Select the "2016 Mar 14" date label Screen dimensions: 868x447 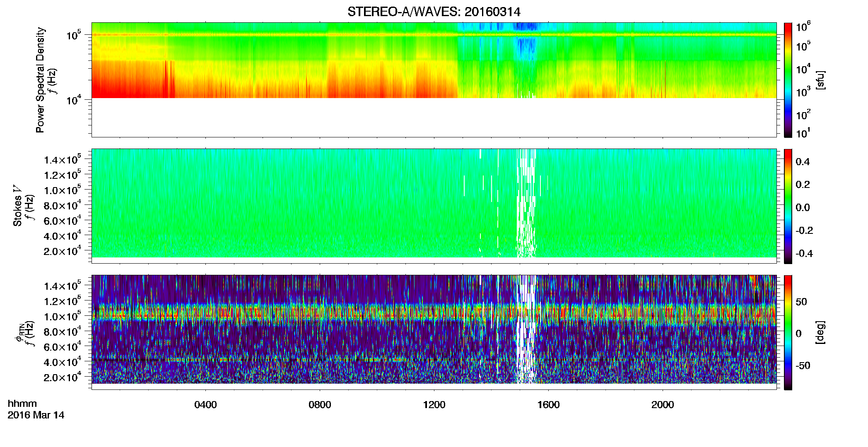pos(36,415)
